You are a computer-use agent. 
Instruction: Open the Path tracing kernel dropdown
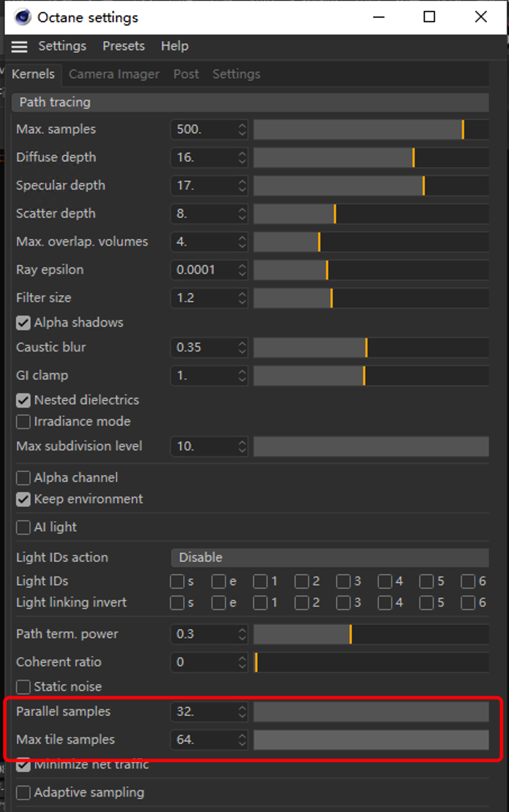click(x=250, y=102)
